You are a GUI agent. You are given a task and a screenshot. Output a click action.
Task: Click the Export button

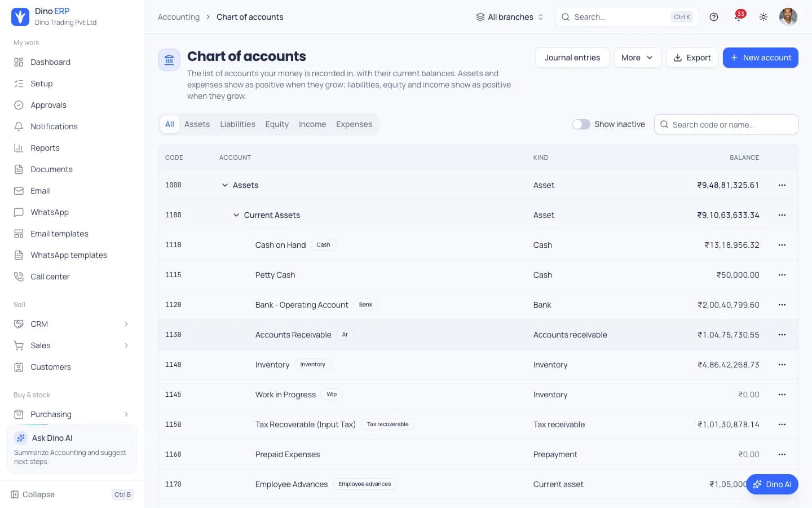pos(692,58)
